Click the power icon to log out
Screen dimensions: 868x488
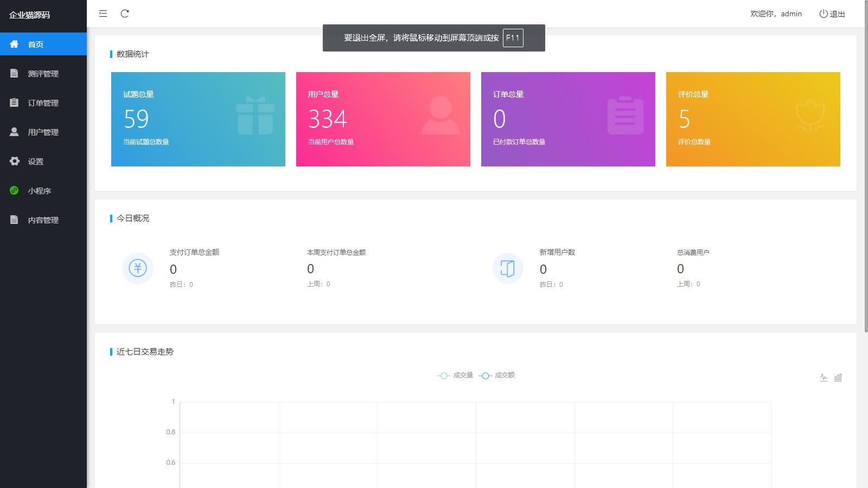click(x=824, y=14)
